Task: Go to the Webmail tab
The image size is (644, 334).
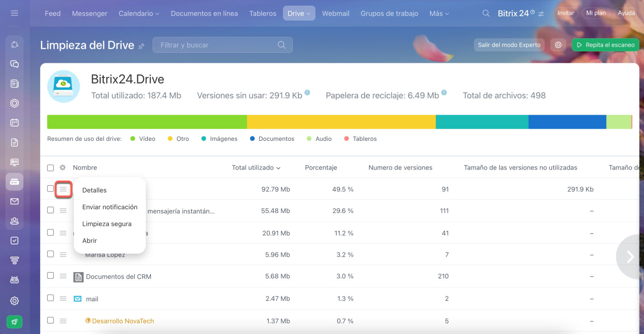Action: 336,14
